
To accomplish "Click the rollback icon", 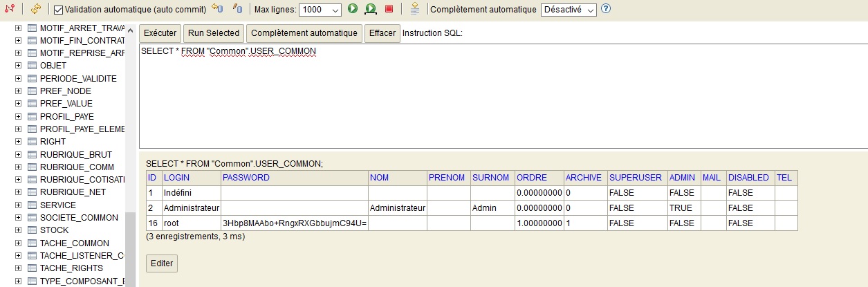I will tap(216, 10).
